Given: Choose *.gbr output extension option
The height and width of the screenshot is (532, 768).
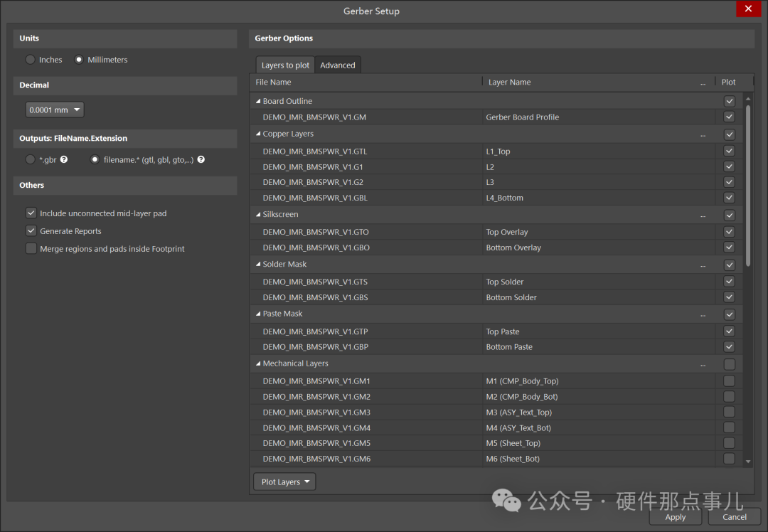Looking at the screenshot, I should tap(31, 159).
